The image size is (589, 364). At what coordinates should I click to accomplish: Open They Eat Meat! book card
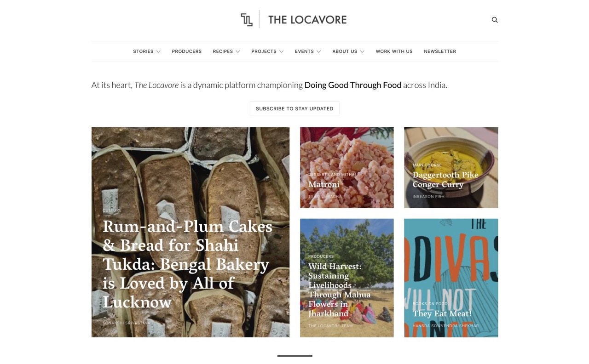451,278
